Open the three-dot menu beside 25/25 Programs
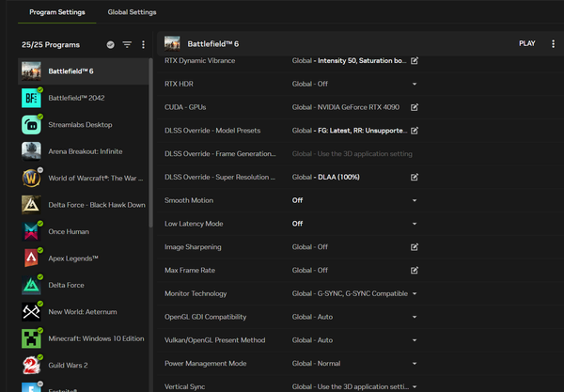Screen dimensions: 564x392 [143, 44]
